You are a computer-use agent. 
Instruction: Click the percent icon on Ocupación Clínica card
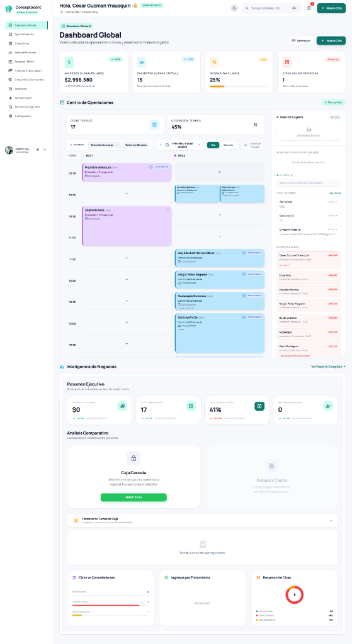214,62
